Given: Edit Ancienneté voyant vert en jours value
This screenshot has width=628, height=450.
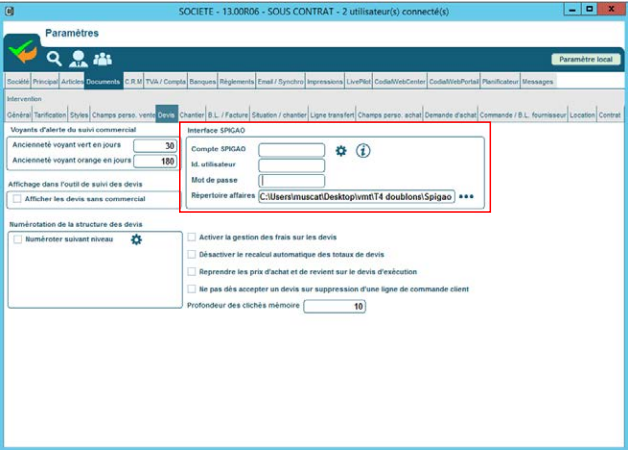Looking at the screenshot, I should click(155, 146).
